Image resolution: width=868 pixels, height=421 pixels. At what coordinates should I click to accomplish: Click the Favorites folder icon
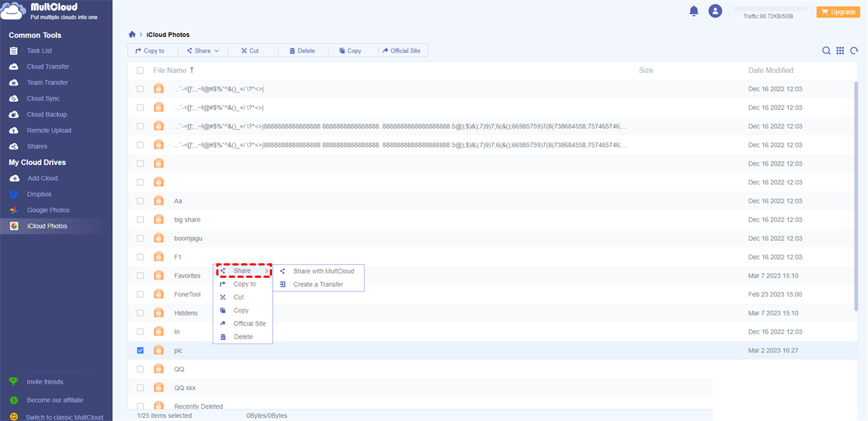click(158, 276)
